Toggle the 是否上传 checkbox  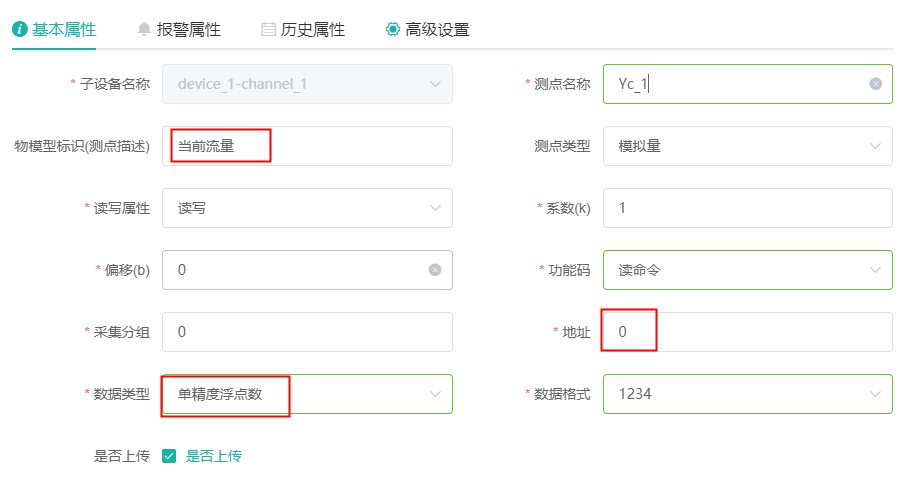[169, 456]
